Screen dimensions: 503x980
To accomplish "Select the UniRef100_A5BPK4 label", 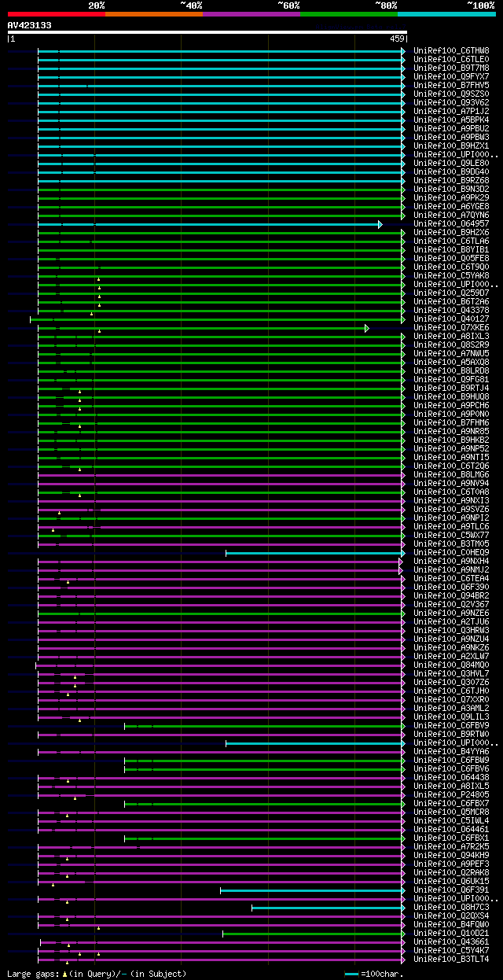I will click(451, 120).
